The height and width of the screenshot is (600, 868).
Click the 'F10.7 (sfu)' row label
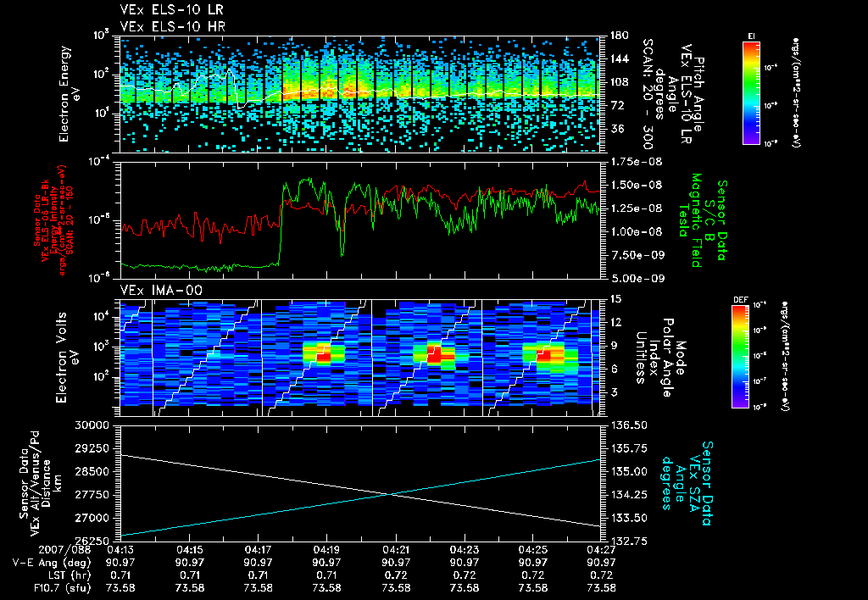pos(61,588)
